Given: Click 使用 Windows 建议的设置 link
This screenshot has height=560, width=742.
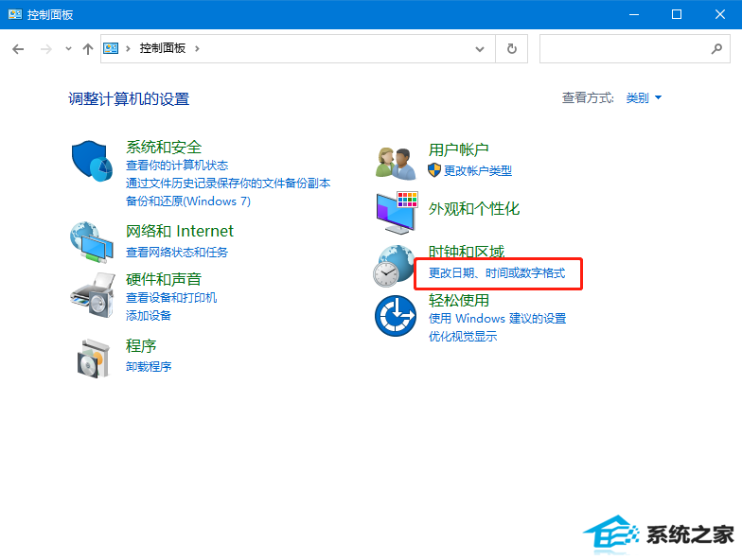Looking at the screenshot, I should click(x=497, y=318).
